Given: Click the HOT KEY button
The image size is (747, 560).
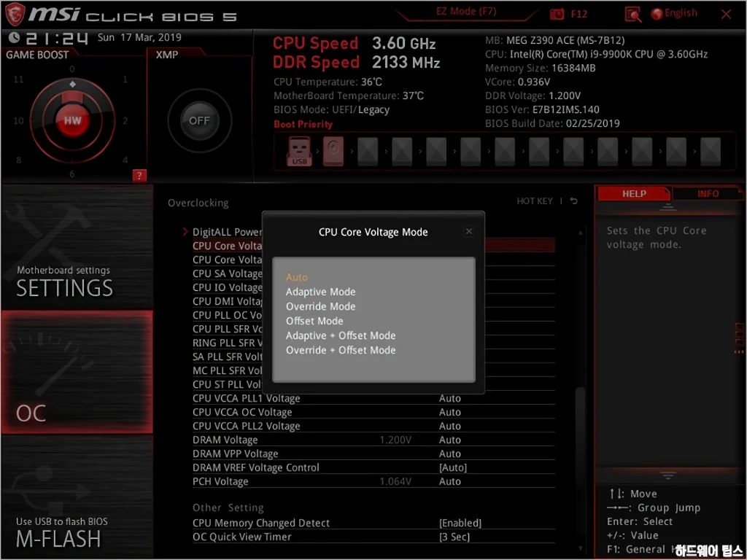Looking at the screenshot, I should [535, 201].
